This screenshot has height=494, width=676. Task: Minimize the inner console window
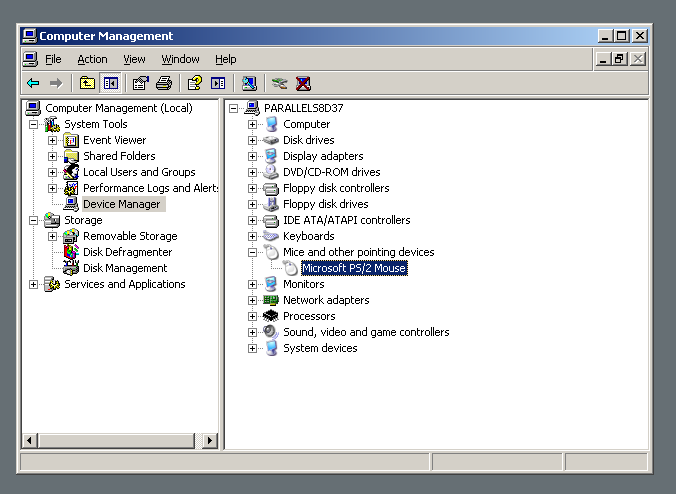[604, 59]
